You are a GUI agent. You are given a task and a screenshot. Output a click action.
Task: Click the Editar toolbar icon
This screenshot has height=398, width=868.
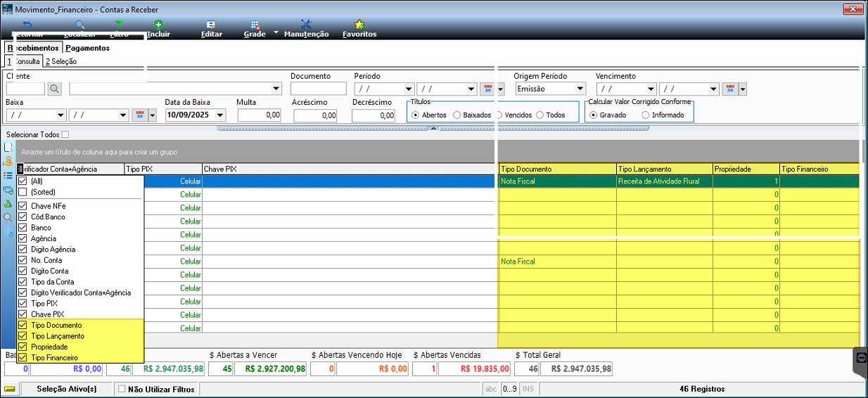(x=211, y=25)
